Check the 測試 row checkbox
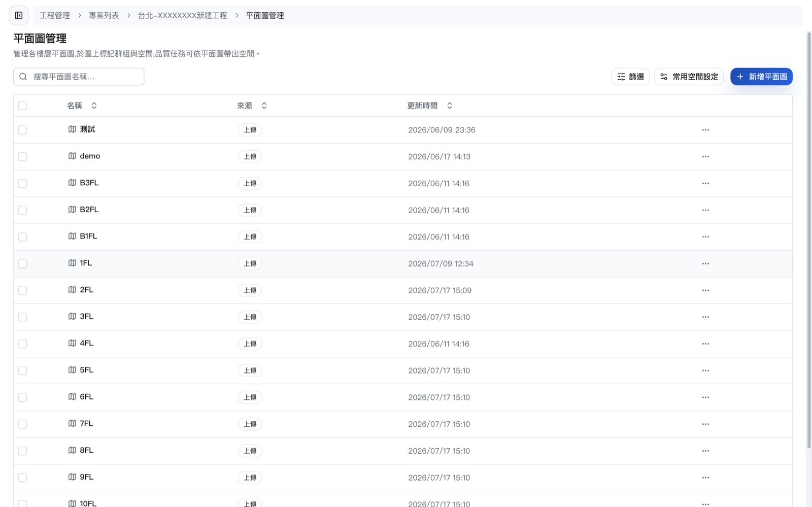This screenshot has width=812, height=507. (22, 130)
